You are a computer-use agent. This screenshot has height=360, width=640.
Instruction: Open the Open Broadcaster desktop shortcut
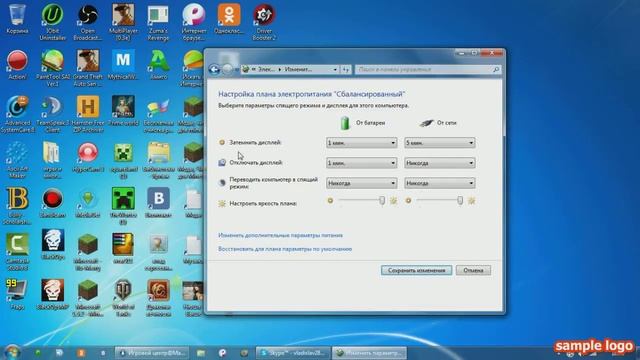pos(87,21)
